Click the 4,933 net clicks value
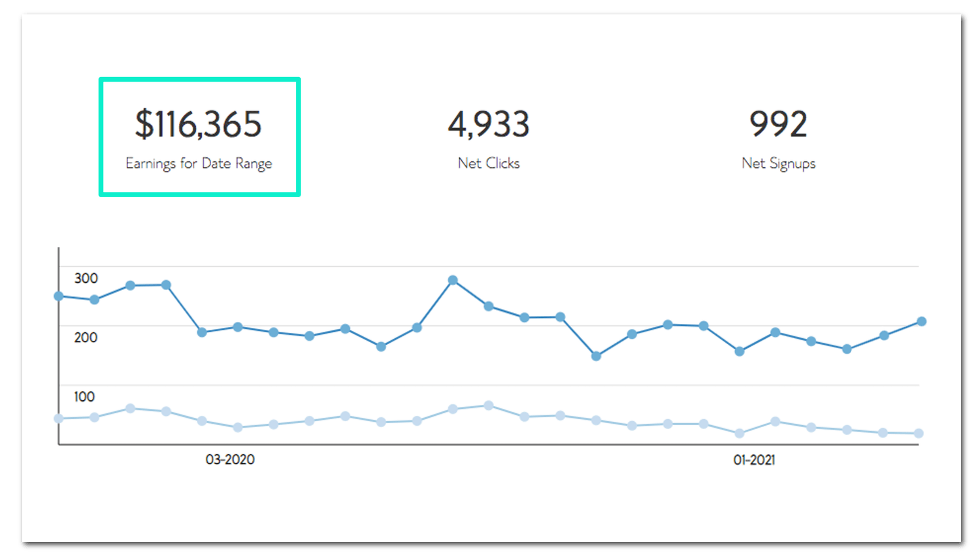This screenshot has height=555, width=980. (489, 124)
